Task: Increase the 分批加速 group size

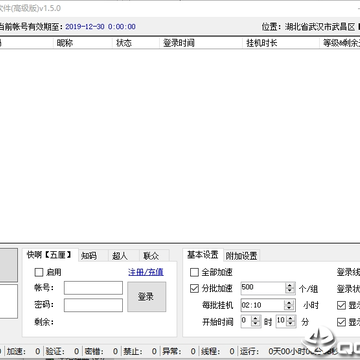Action: (x=290, y=286)
